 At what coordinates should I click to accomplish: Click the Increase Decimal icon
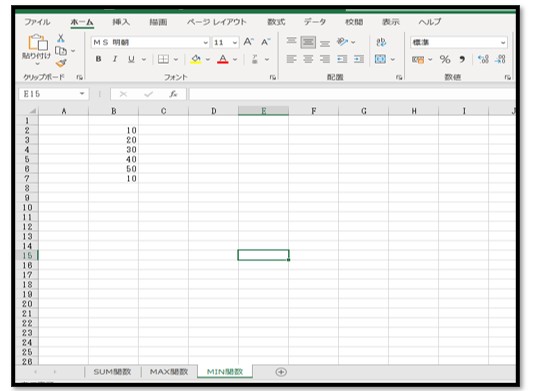coord(483,59)
